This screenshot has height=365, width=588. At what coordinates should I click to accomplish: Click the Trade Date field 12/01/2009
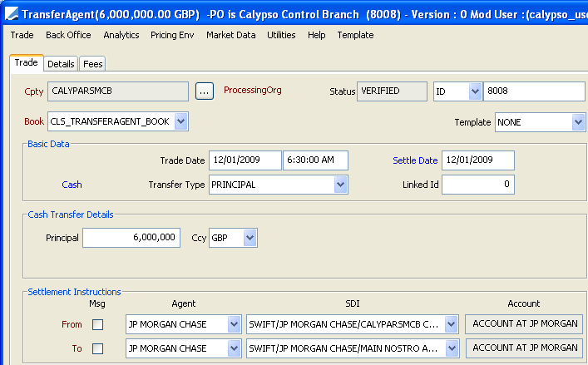click(x=245, y=160)
